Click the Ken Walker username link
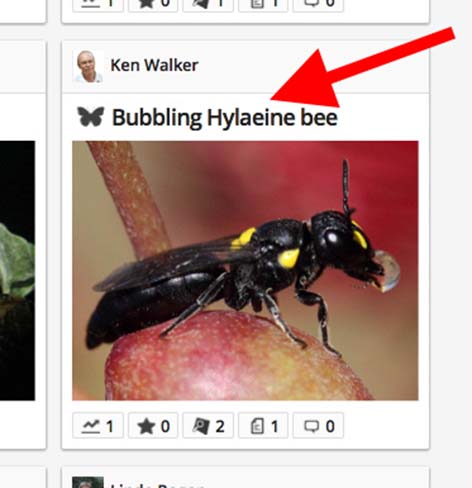472x488 pixels. pyautogui.click(x=154, y=65)
